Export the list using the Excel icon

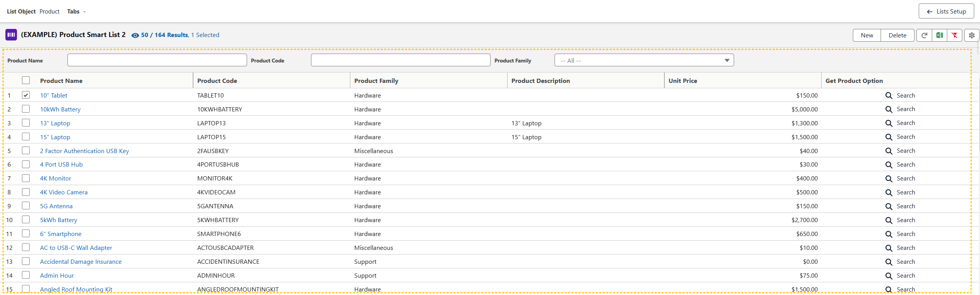[940, 35]
